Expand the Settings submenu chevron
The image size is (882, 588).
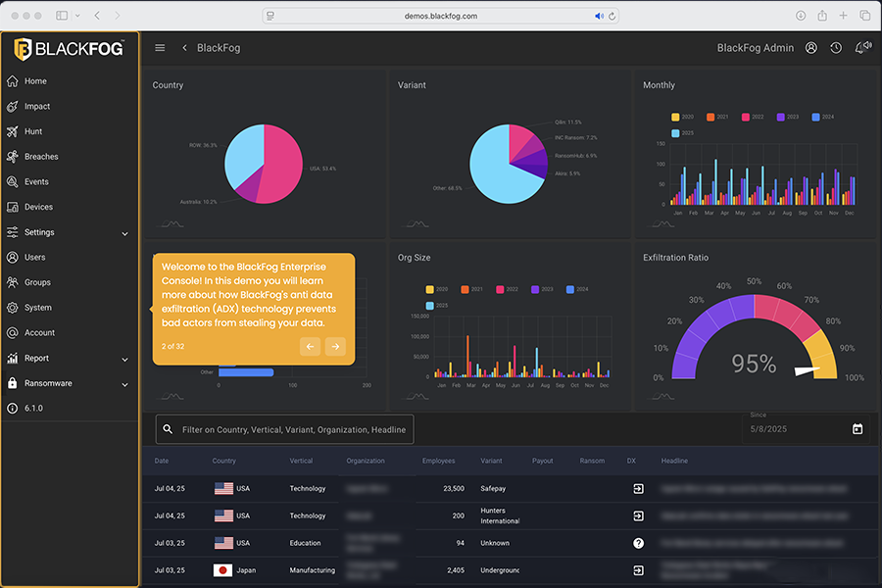point(124,233)
